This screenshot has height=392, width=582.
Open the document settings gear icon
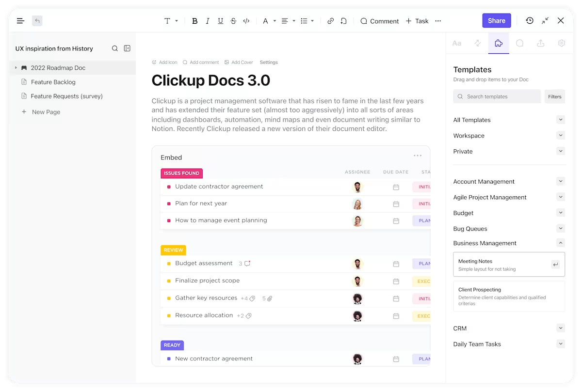[x=561, y=43]
